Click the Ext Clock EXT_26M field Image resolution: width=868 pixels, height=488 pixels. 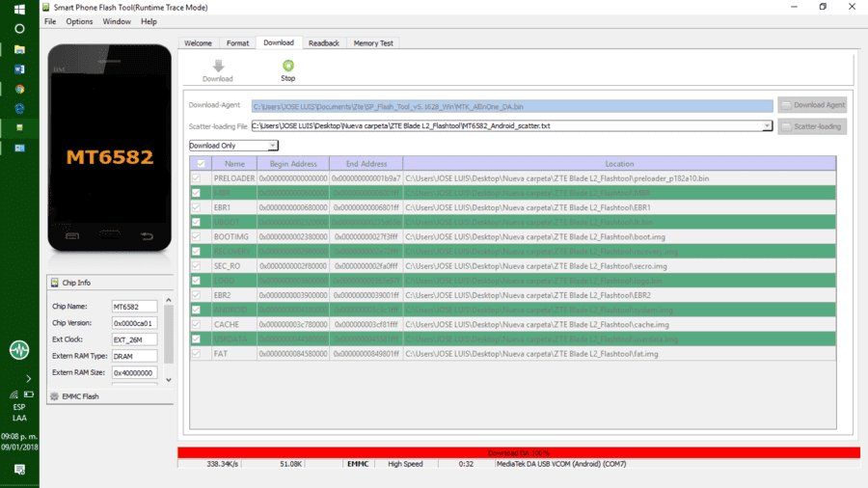pyautogui.click(x=134, y=339)
